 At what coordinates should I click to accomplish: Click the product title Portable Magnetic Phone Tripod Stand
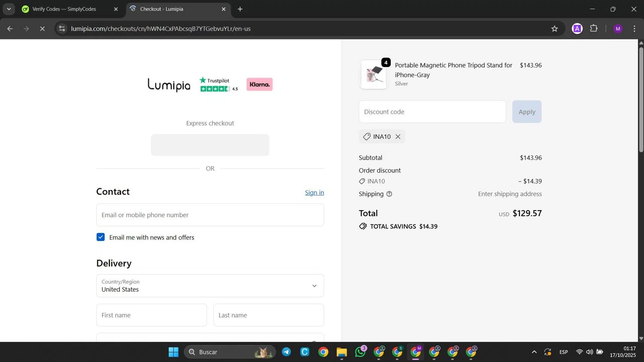(x=454, y=70)
